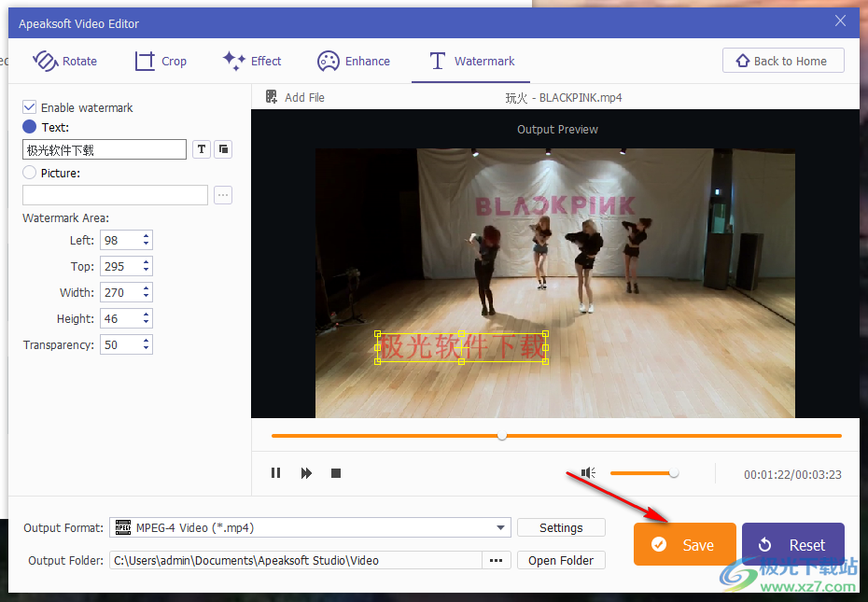The height and width of the screenshot is (602, 868).
Task: Stop the video playback
Action: point(336,473)
